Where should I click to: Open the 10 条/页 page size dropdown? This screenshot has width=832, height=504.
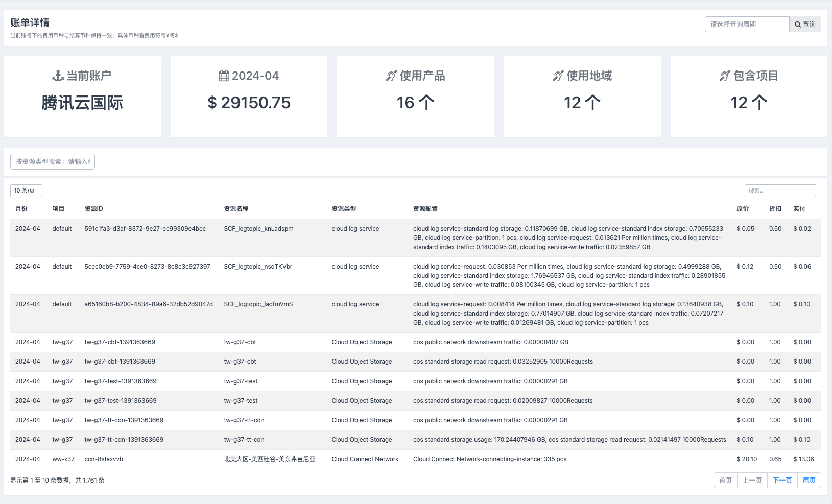point(26,190)
